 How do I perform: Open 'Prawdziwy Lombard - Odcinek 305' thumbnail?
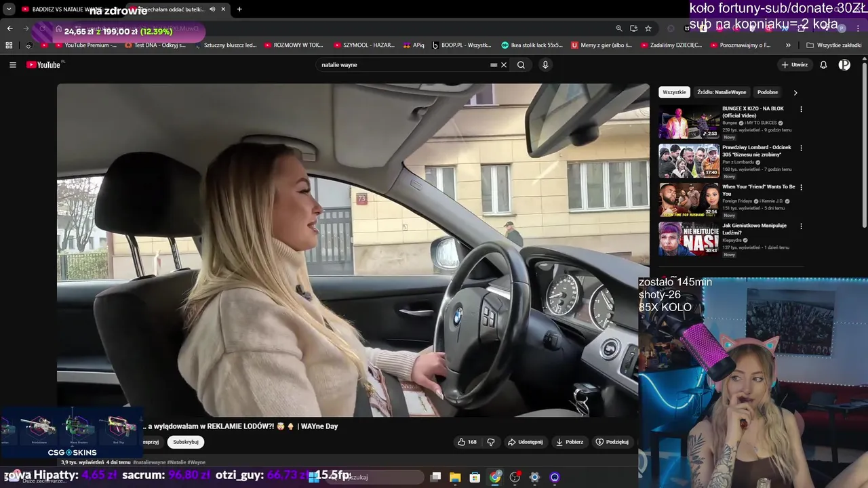(689, 161)
